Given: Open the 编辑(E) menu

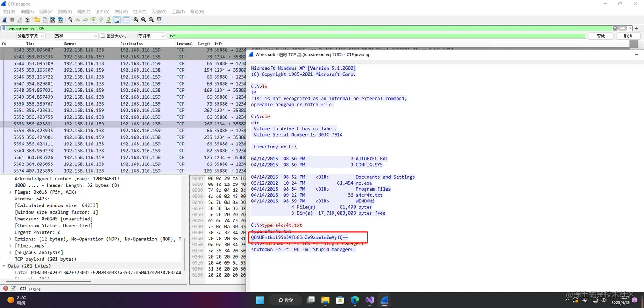Looking at the screenshot, I should [27, 11].
